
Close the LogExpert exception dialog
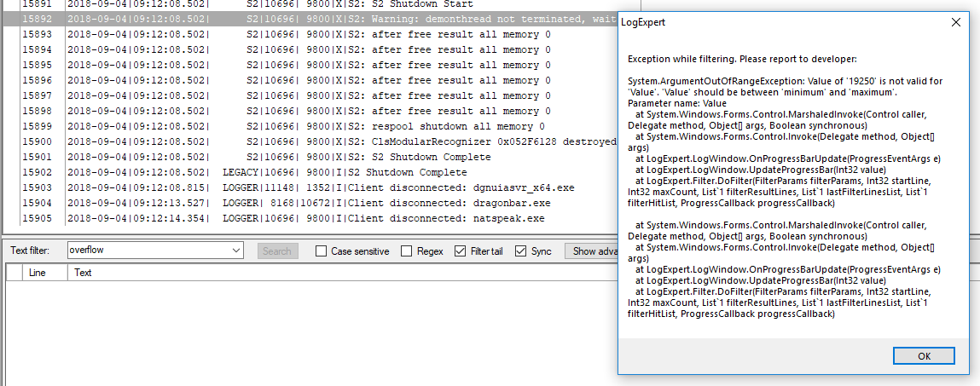pyautogui.click(x=955, y=22)
